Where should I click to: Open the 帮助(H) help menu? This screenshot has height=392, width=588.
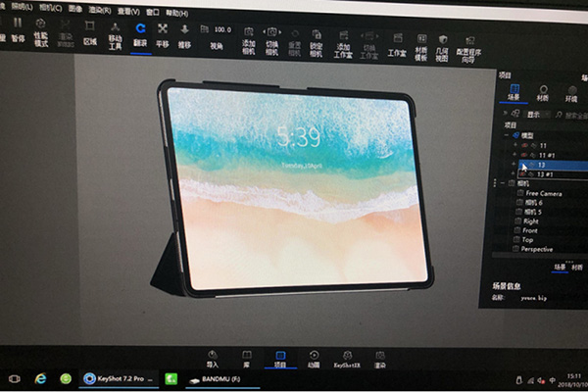177,13
